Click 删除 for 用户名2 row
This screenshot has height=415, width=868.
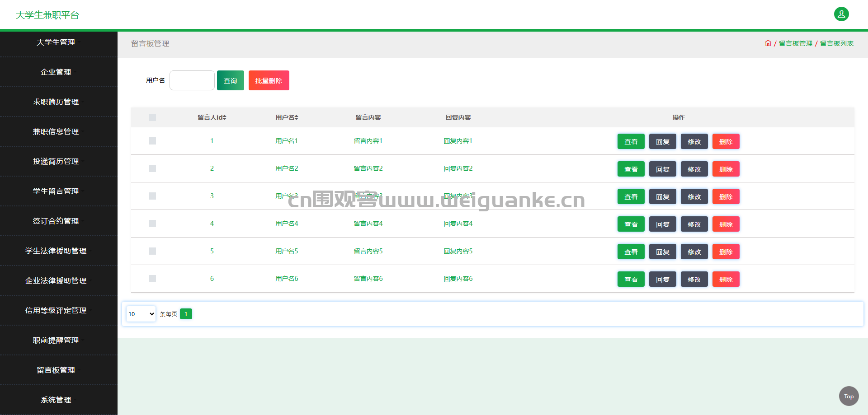[726, 169]
